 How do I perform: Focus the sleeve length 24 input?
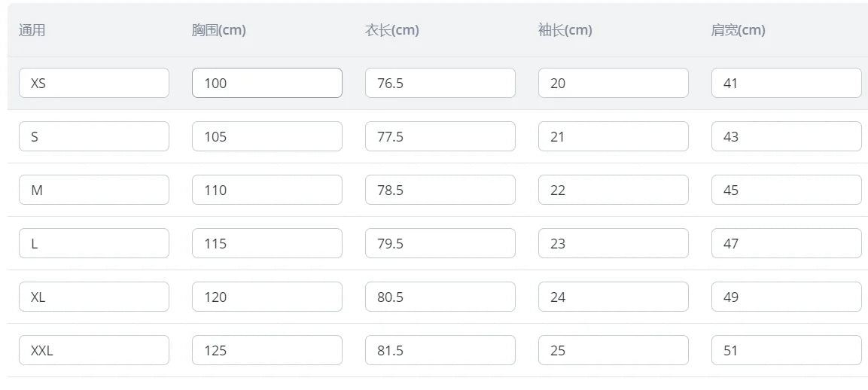point(614,297)
